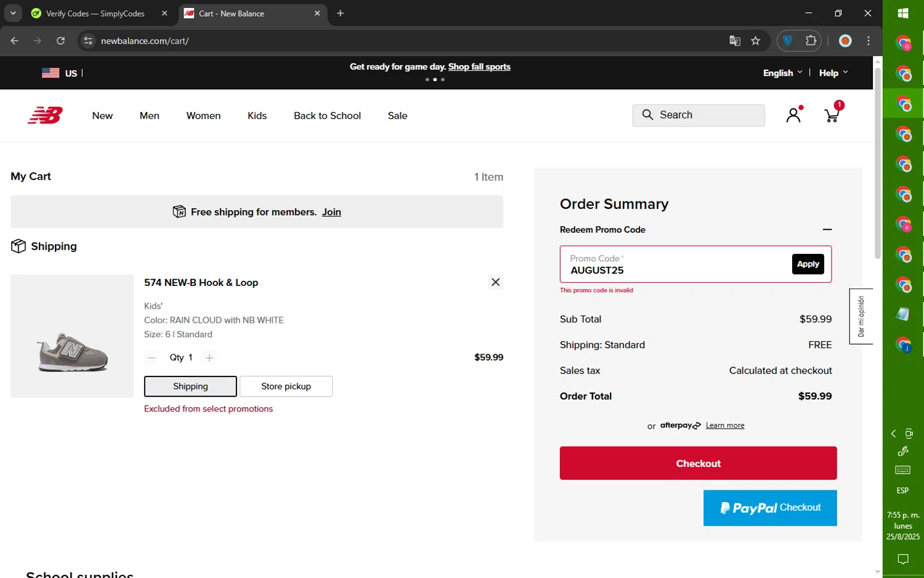Close the Verify Codes tab
The image size is (924, 578).
tap(164, 13)
